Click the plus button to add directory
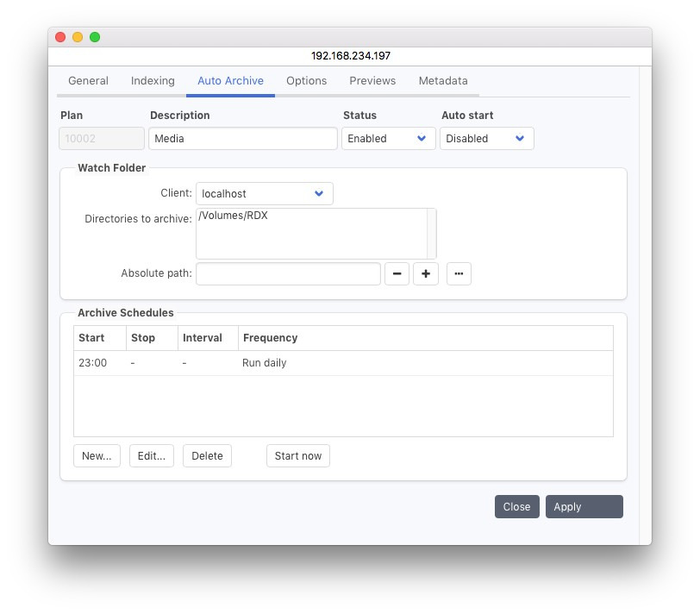Image resolution: width=700 pixels, height=614 pixels. (426, 274)
